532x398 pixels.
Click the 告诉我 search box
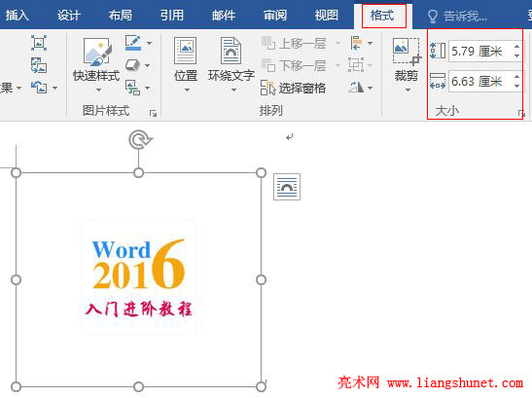click(x=457, y=16)
